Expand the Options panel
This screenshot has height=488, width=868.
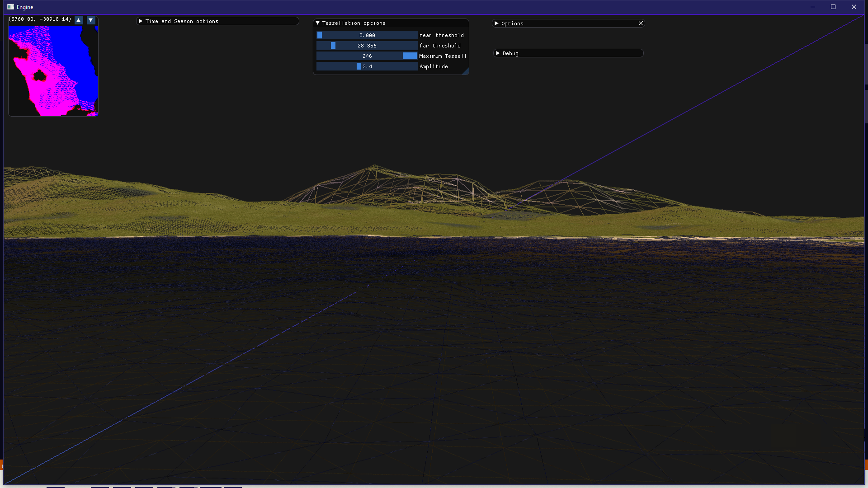[496, 23]
